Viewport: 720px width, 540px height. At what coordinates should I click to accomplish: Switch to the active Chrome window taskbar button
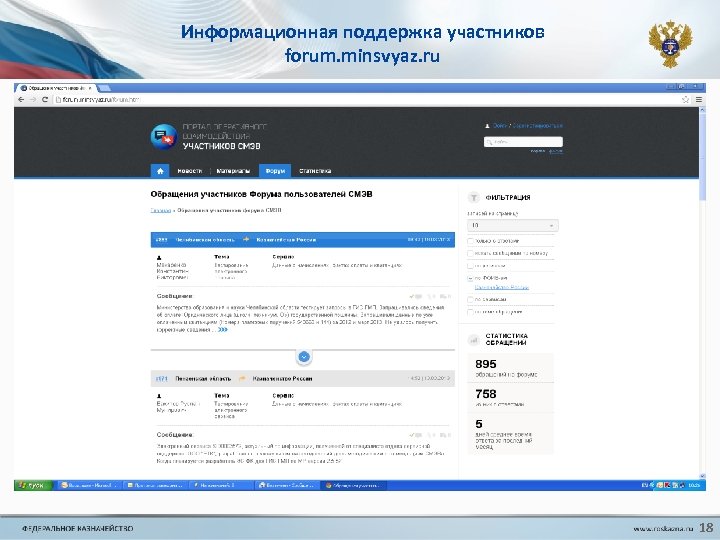pyautogui.click(x=354, y=485)
